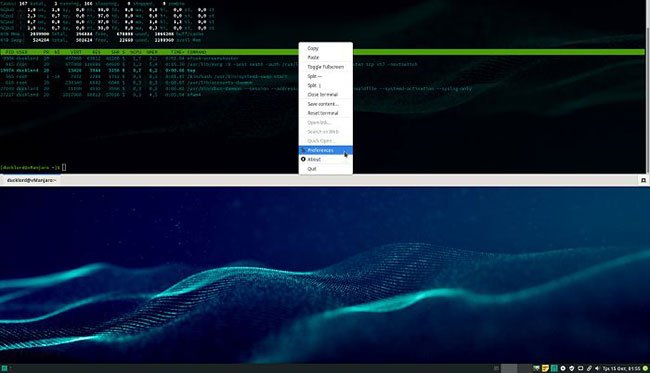The height and width of the screenshot is (373, 650).
Task: Open the clipboard paperclip tray icon
Action: coord(589,368)
